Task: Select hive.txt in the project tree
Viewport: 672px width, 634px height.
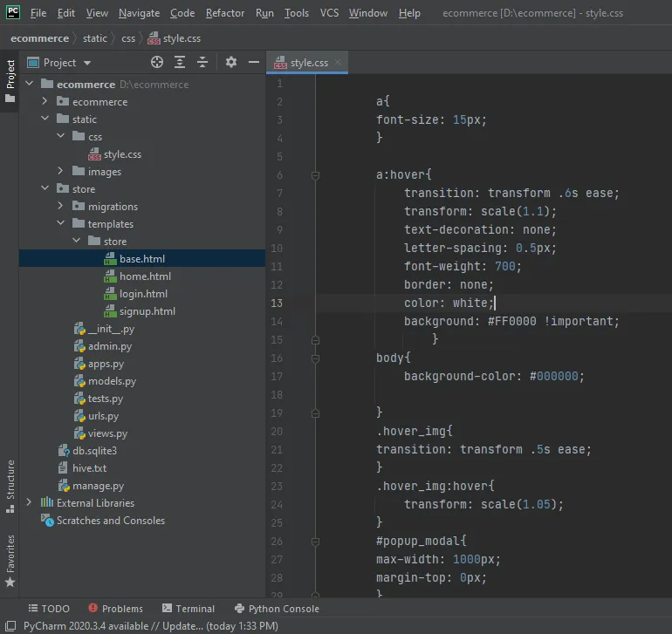Action: pyautogui.click(x=89, y=468)
